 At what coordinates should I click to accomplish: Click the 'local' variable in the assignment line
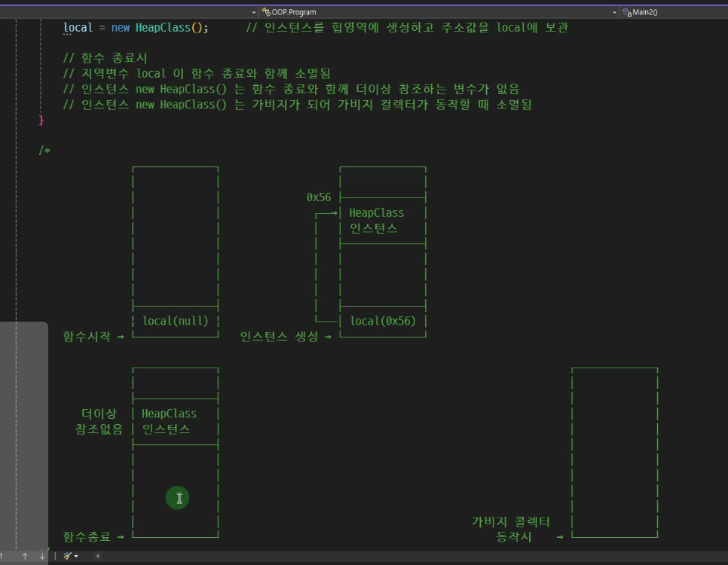tap(78, 28)
